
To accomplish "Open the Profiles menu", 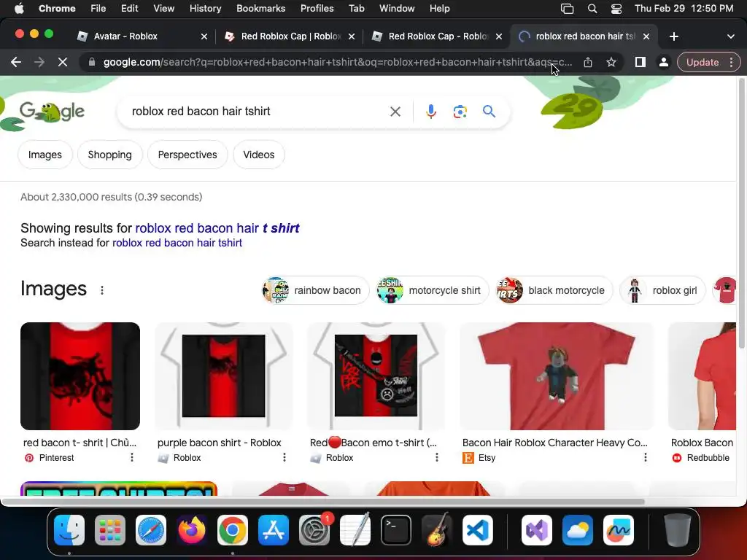I will click(x=317, y=9).
